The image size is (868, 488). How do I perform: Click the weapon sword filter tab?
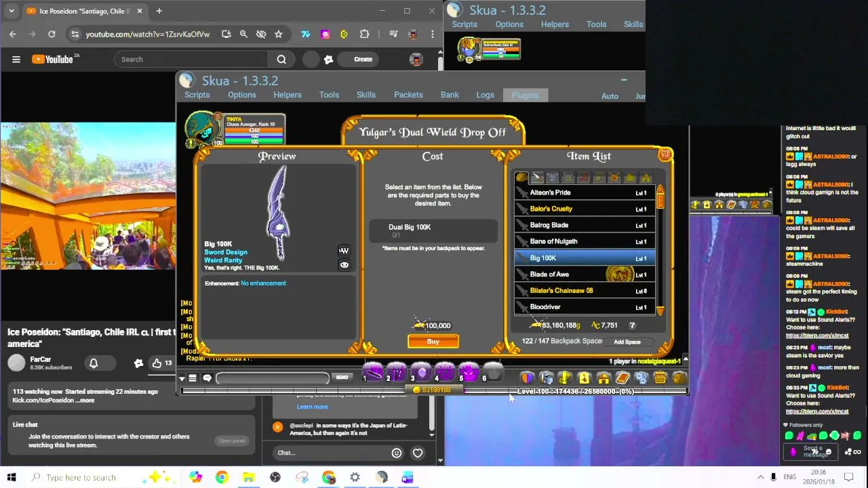[x=536, y=178]
